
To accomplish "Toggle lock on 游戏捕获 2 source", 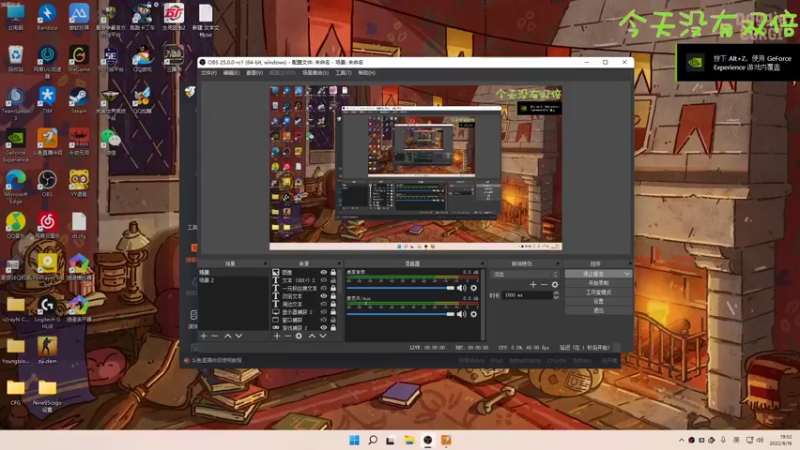I will 333,328.
